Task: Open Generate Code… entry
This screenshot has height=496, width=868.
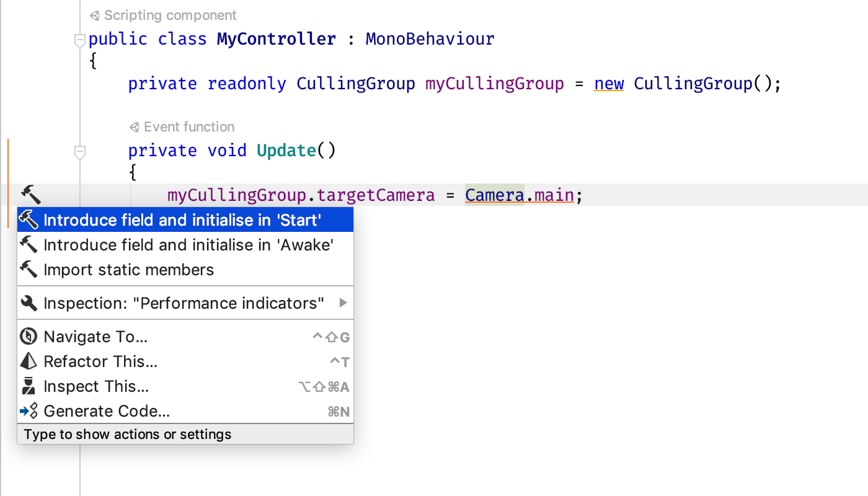Action: tap(185, 411)
